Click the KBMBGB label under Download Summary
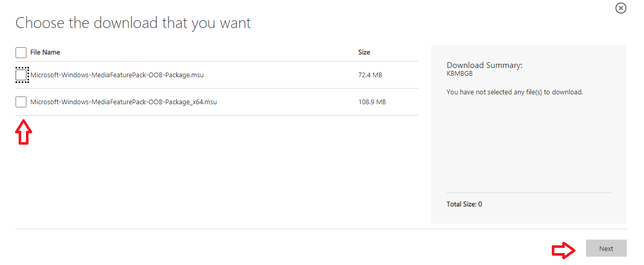This screenshot has height=265, width=644. (460, 74)
